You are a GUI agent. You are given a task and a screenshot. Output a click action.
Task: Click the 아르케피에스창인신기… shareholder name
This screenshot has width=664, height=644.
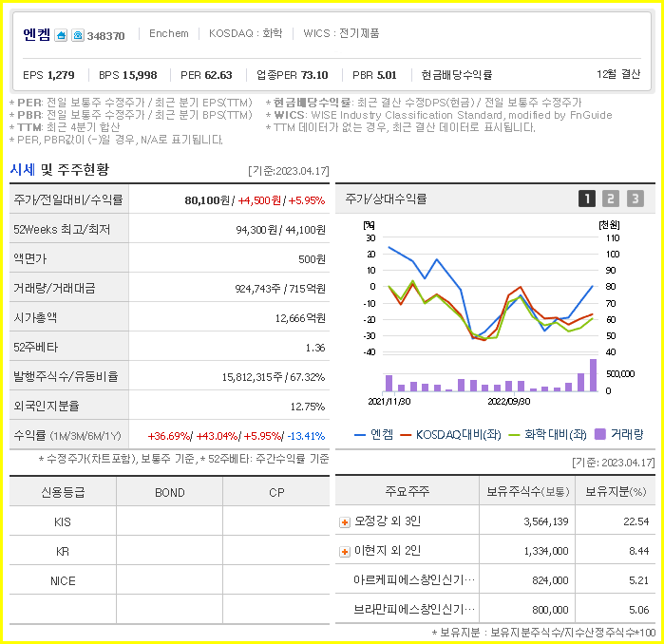coord(414,579)
